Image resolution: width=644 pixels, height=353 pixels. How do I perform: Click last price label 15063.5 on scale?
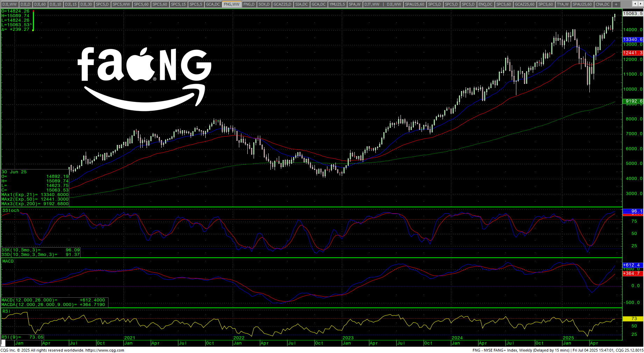point(633,14)
